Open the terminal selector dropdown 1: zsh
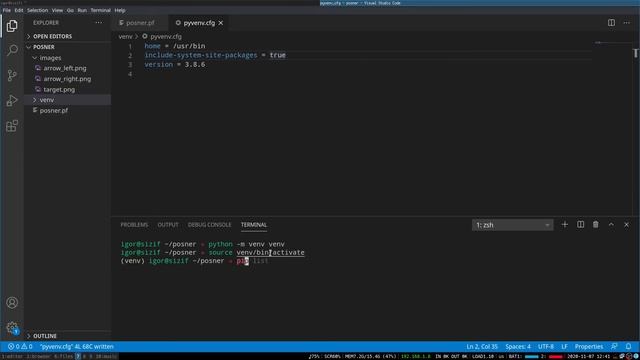Image resolution: width=640 pixels, height=360 pixels. coord(513,225)
